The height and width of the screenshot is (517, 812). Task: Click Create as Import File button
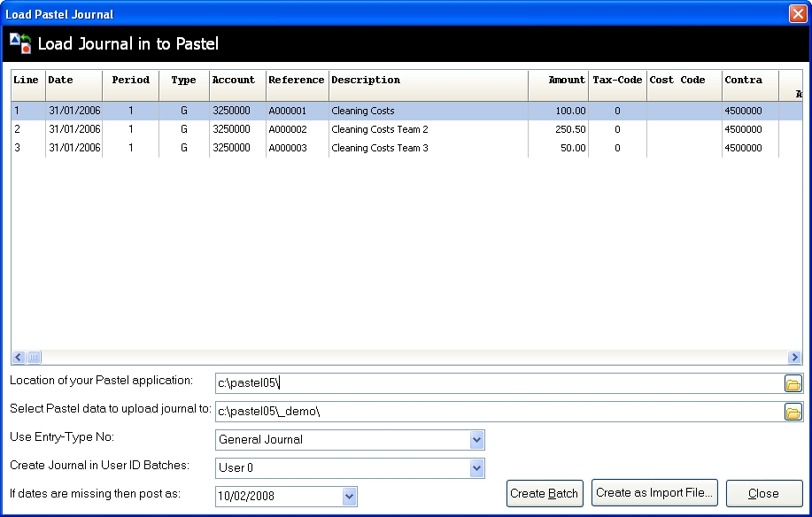[x=654, y=493]
